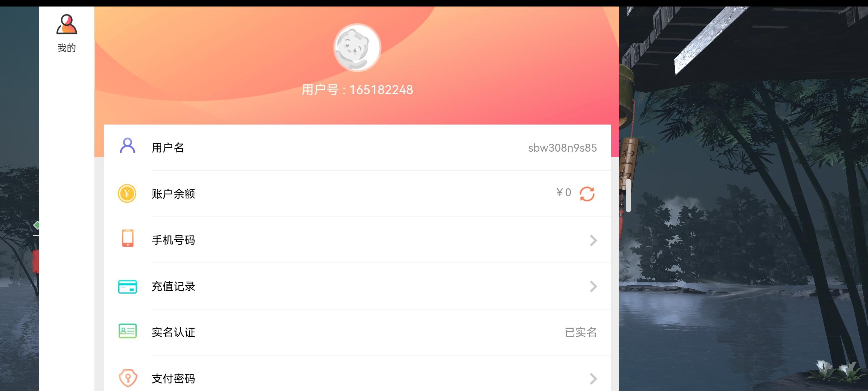The height and width of the screenshot is (391, 868).
Task: Select the 手机号码 label
Action: click(x=173, y=240)
